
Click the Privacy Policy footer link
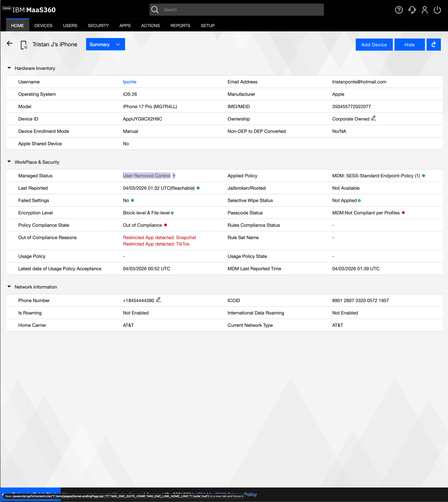coord(250,494)
